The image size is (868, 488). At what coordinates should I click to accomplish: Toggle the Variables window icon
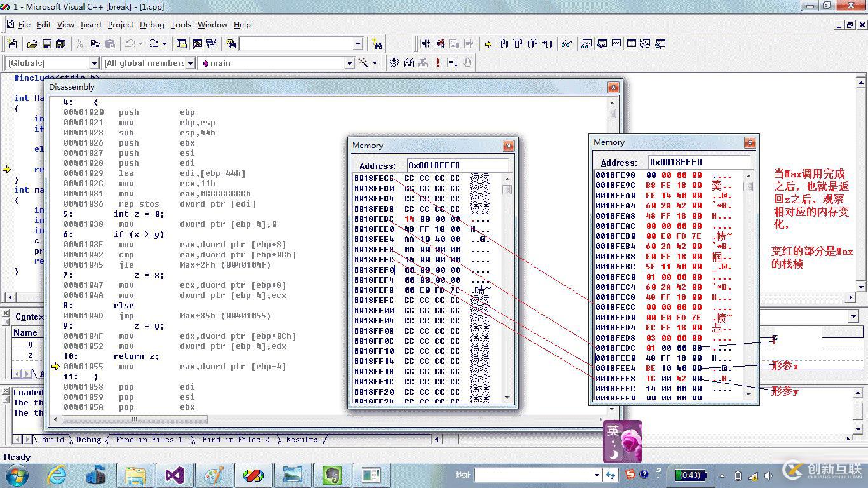601,44
